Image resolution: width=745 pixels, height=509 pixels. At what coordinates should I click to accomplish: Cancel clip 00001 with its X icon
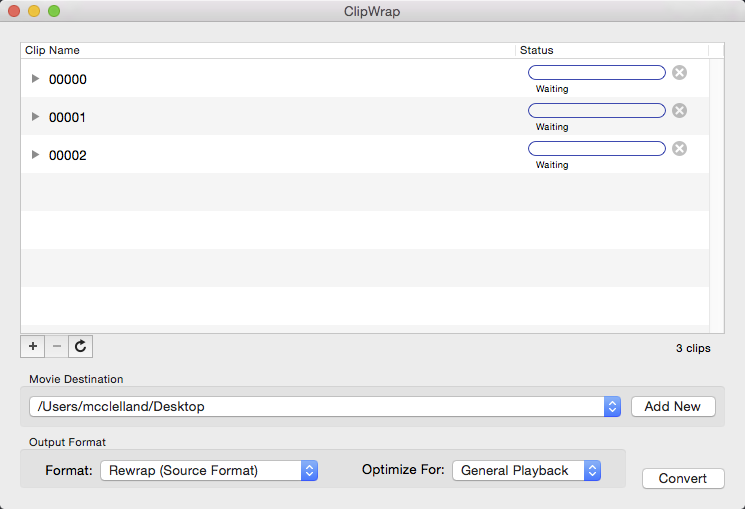679,111
